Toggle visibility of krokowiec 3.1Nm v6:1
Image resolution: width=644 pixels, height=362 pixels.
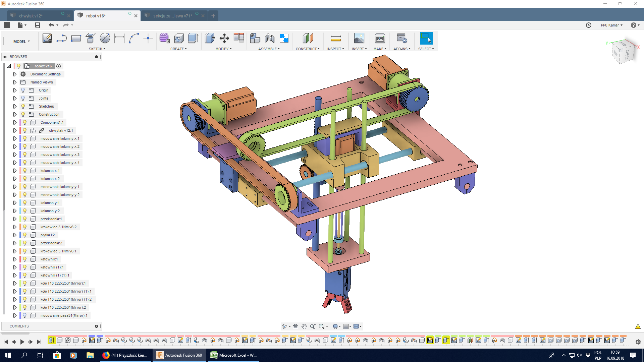coord(24,251)
